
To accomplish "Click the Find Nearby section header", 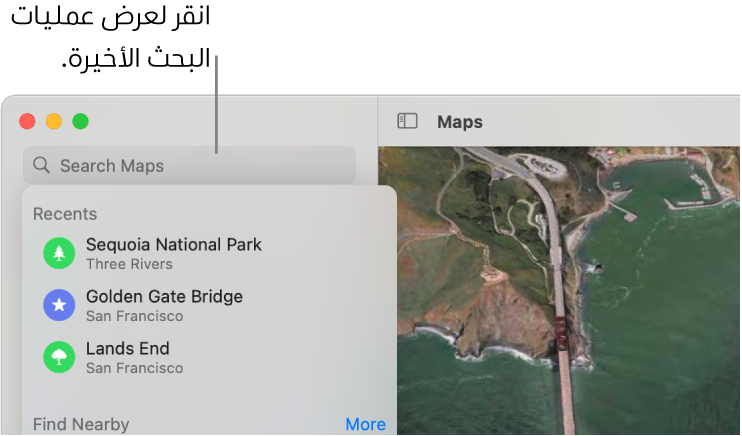I will 81,424.
